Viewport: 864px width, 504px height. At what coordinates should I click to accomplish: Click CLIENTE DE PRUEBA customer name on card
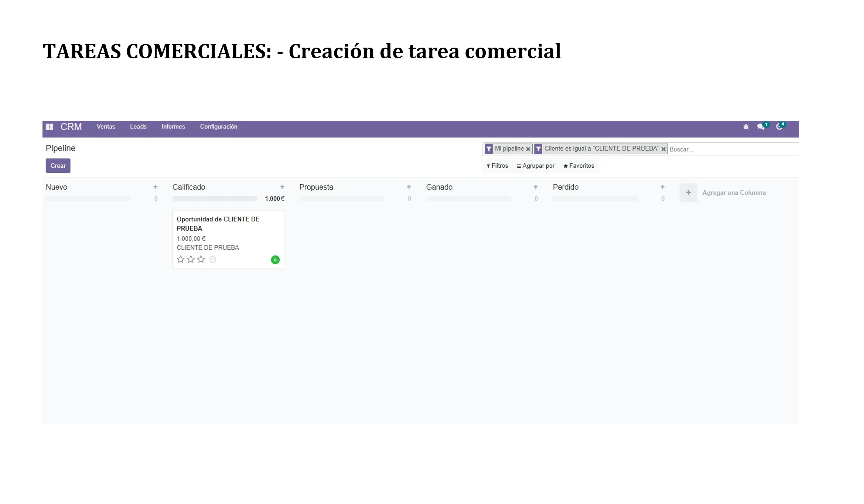[x=208, y=247]
